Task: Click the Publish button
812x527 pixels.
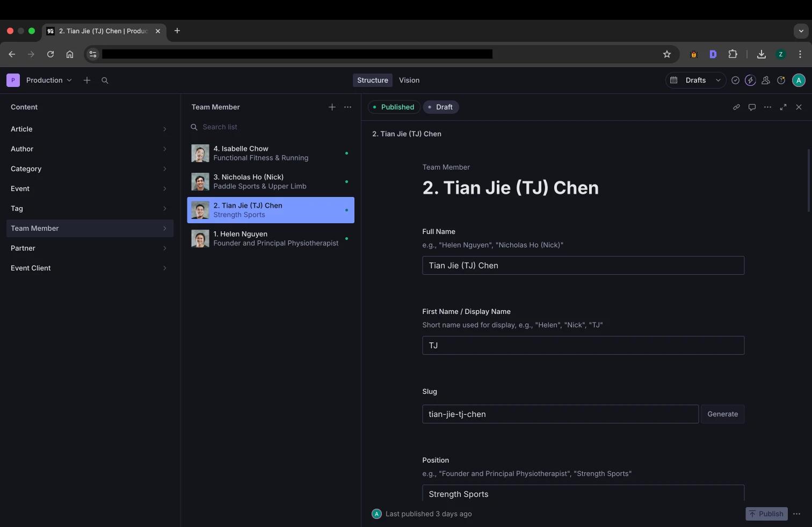Action: tap(766, 514)
